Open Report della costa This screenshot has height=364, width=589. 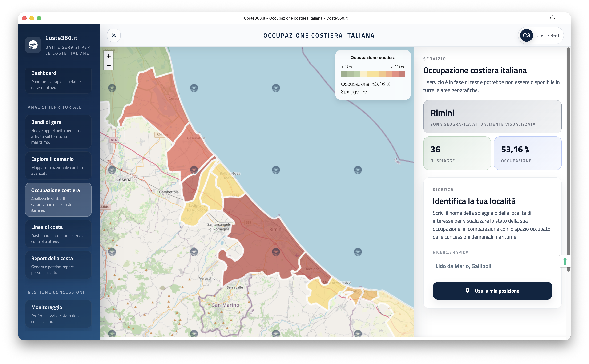(58, 265)
